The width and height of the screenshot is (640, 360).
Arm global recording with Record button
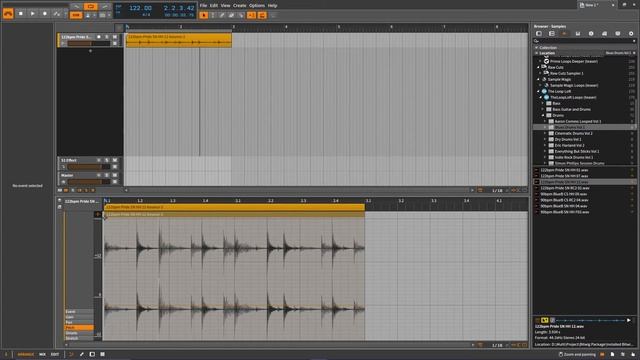pyautogui.click(x=45, y=13)
